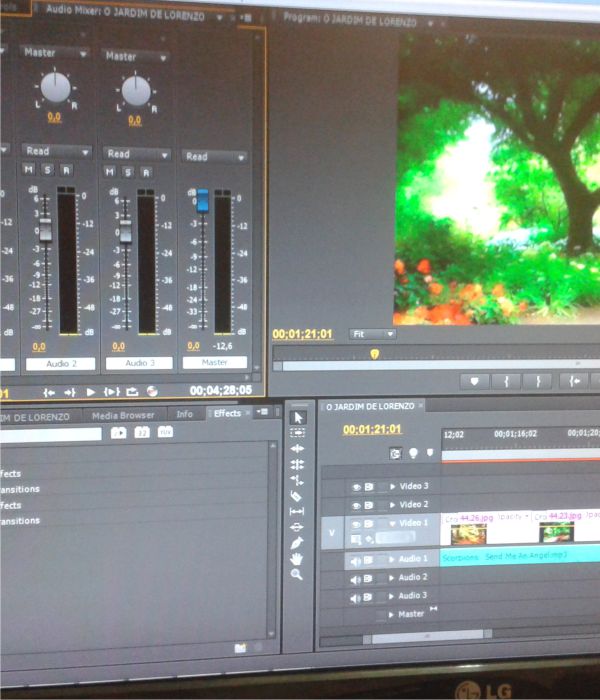
Task: Activate the Selection arrow tool
Action: 297,416
